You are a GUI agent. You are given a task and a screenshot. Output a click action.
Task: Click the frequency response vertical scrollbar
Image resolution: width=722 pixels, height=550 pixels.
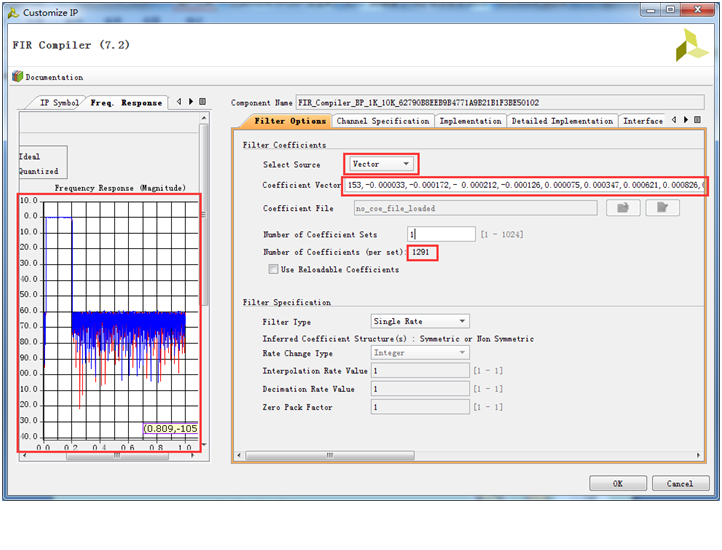[x=204, y=215]
